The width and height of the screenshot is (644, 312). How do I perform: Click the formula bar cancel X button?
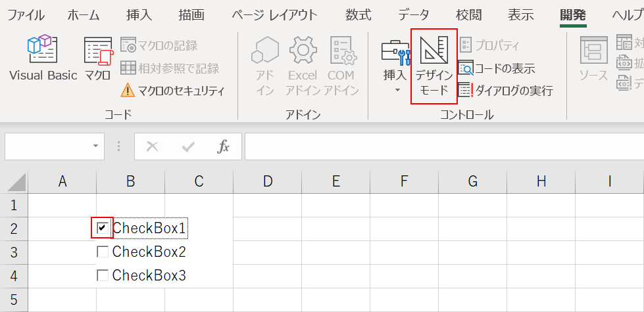tap(153, 146)
